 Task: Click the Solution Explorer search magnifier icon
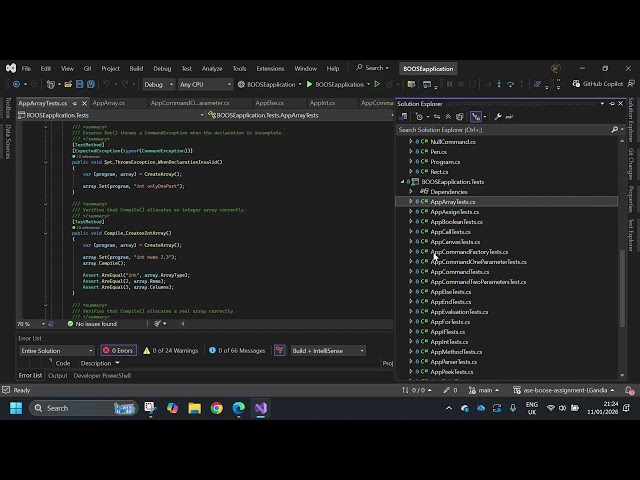pos(615,130)
